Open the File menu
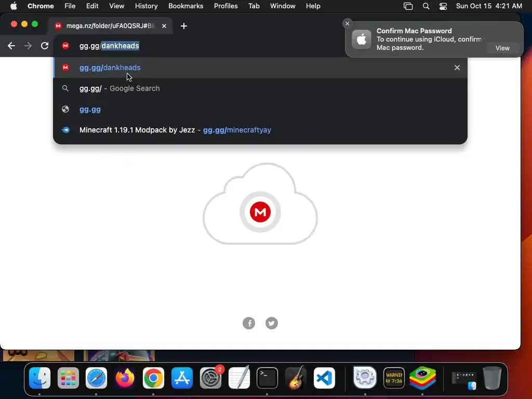The image size is (532, 399). [x=70, y=6]
